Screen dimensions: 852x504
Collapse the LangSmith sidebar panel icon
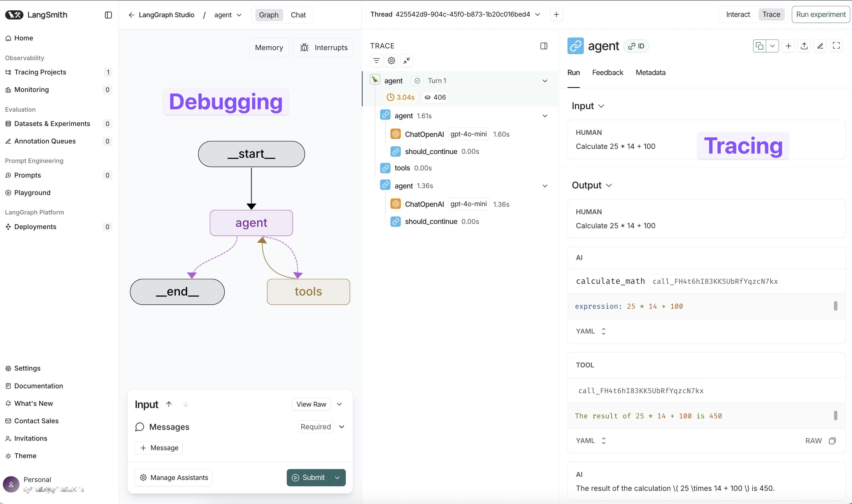click(108, 15)
